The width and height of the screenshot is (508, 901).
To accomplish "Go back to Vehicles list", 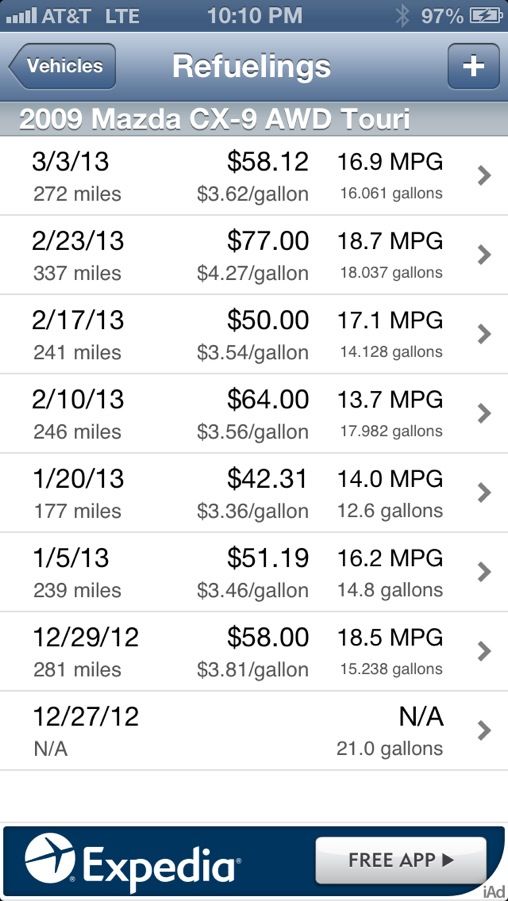I will point(62,66).
